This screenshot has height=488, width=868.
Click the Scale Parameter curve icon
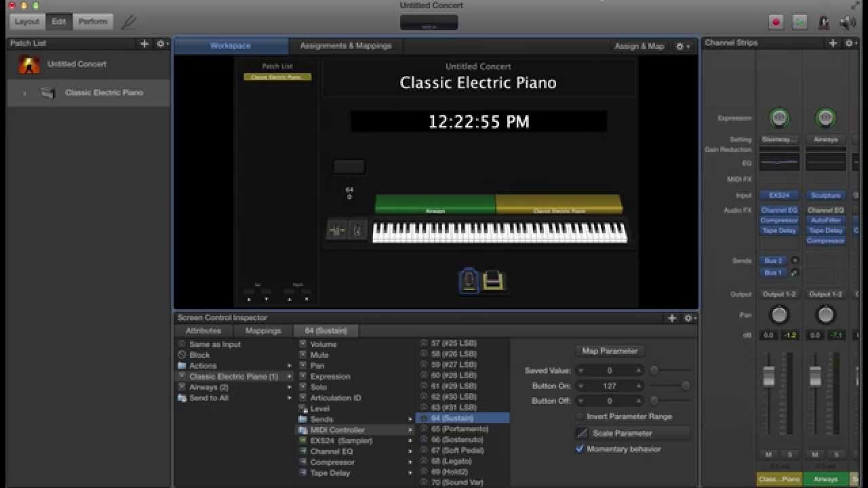(582, 433)
